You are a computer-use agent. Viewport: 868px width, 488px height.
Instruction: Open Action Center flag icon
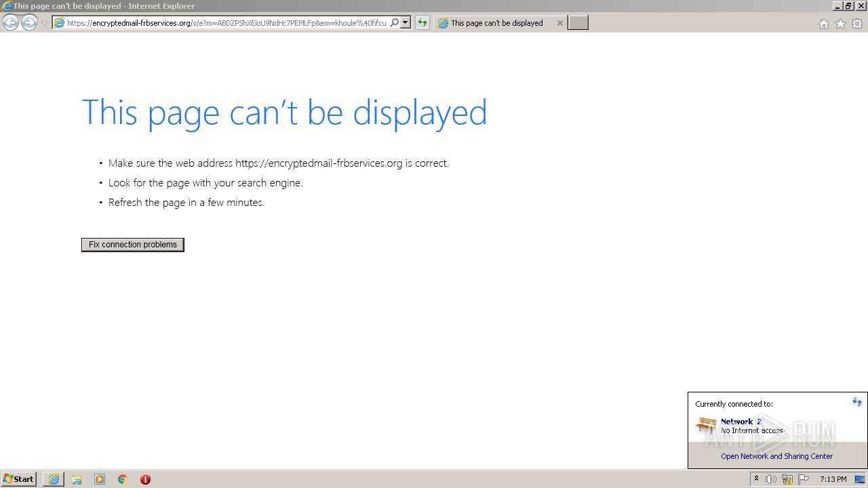(x=804, y=479)
